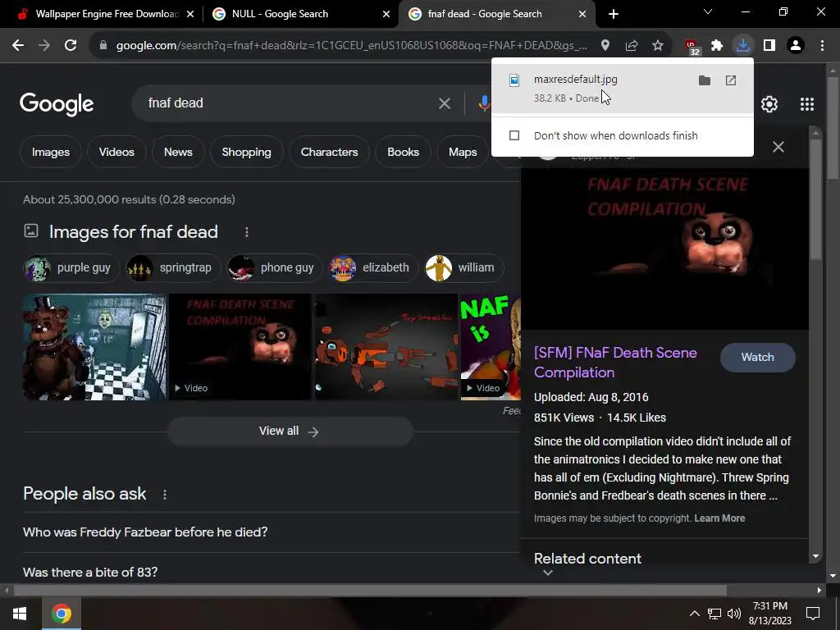Select the Maps filter chip
Screen dimensions: 840x630
click(463, 152)
